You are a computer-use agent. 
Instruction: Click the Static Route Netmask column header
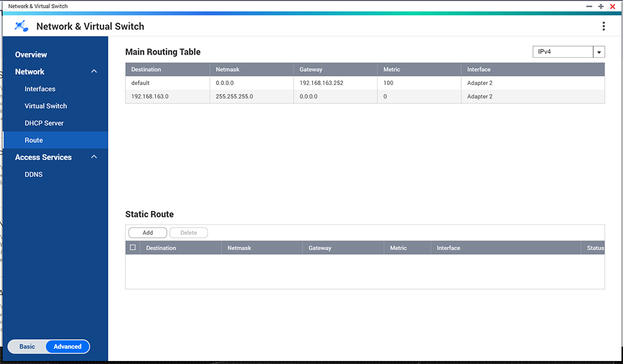pyautogui.click(x=262, y=248)
